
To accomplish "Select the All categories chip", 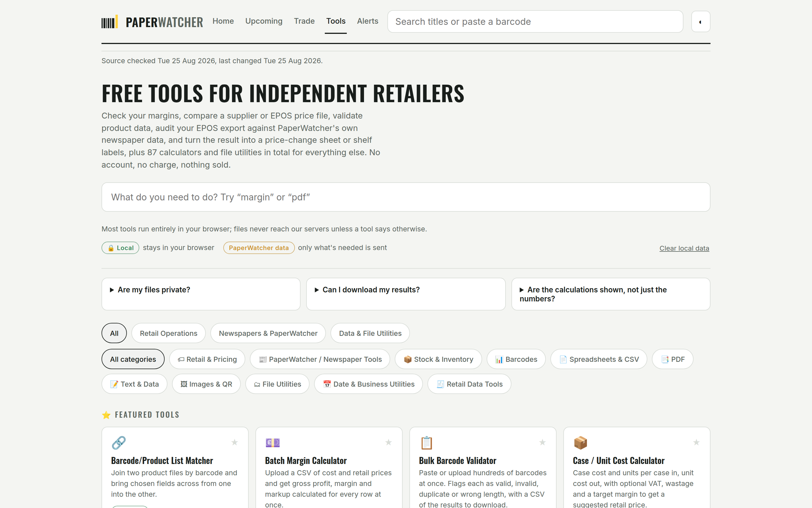I will [x=133, y=359].
